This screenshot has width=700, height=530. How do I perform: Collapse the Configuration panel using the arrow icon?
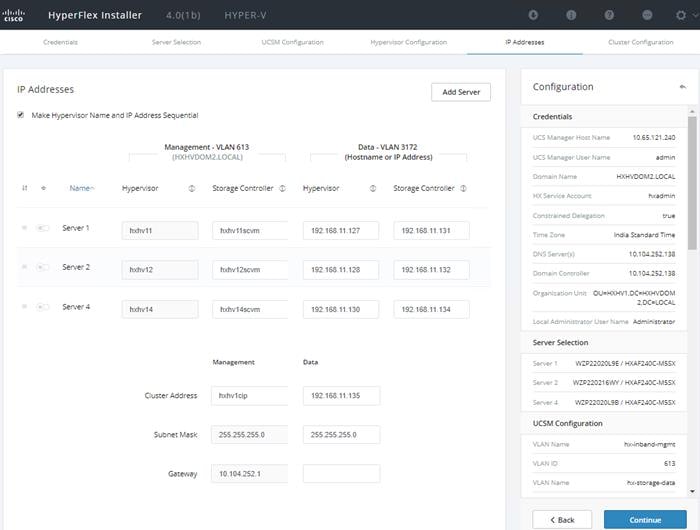[x=683, y=87]
